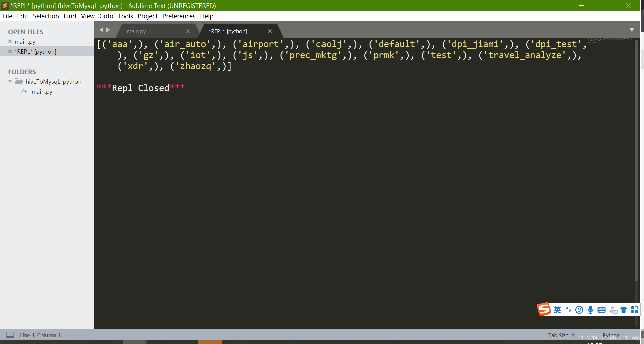Click the Sogou input method S logo
This screenshot has height=344, width=644.
tap(544, 309)
